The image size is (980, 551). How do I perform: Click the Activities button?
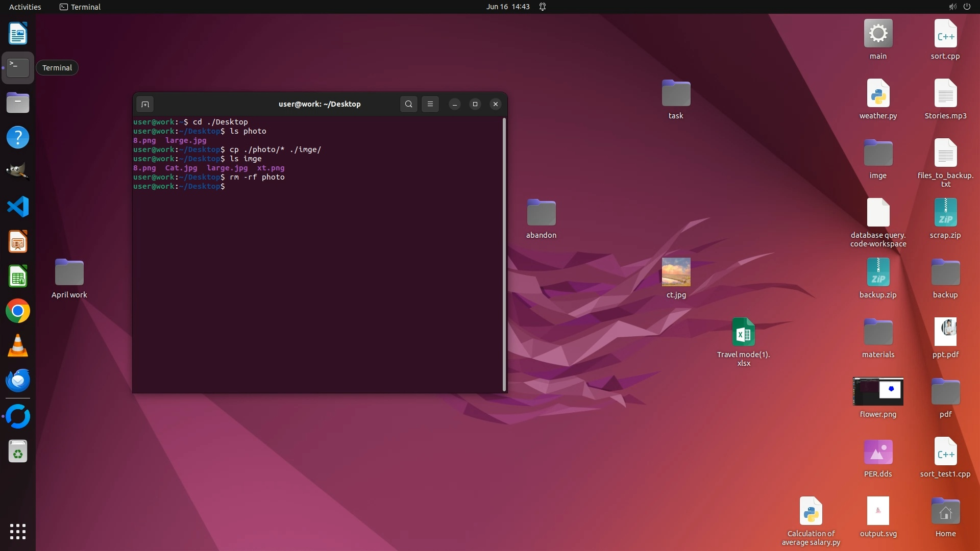pos(25,7)
